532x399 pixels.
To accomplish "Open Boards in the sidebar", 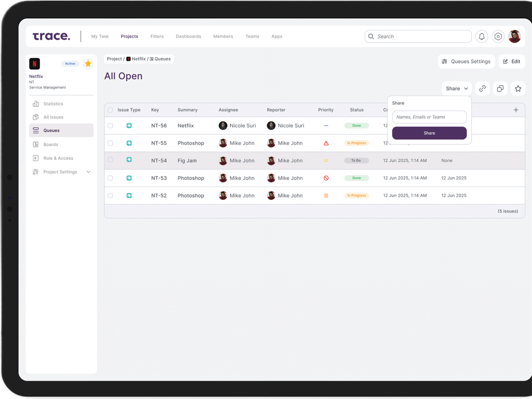I will point(61,145).
